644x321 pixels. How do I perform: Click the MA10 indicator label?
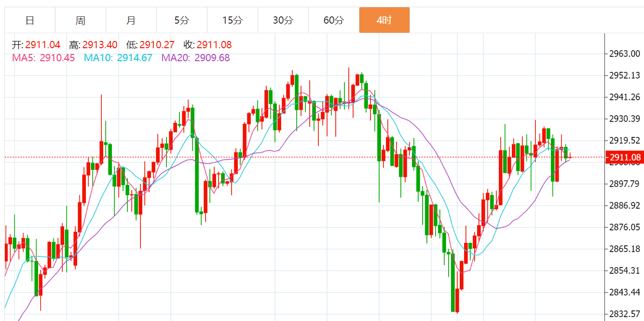[x=118, y=58]
